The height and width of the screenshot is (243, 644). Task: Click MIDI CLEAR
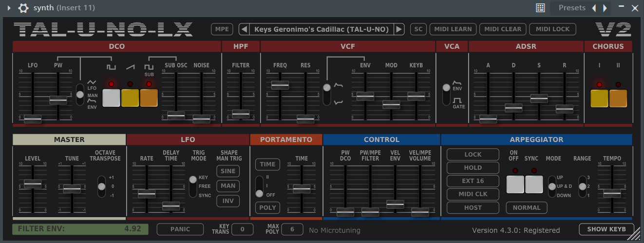[503, 29]
